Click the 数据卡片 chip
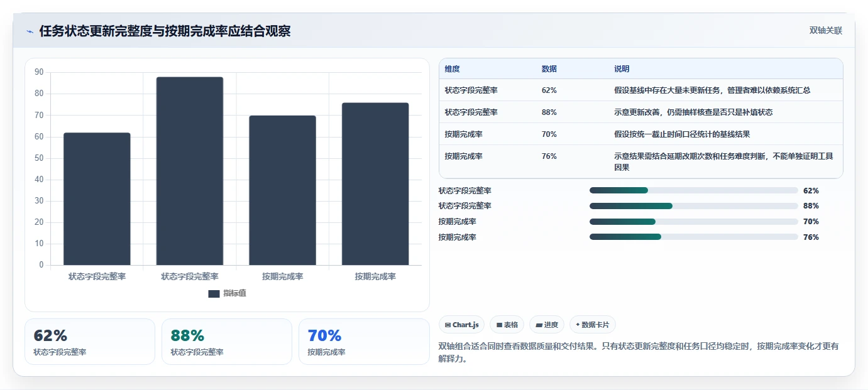868x390 pixels. 593,325
